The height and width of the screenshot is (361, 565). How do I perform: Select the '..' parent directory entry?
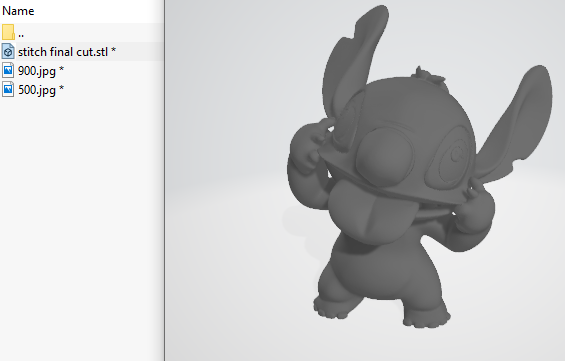pyautogui.click(x=21, y=35)
